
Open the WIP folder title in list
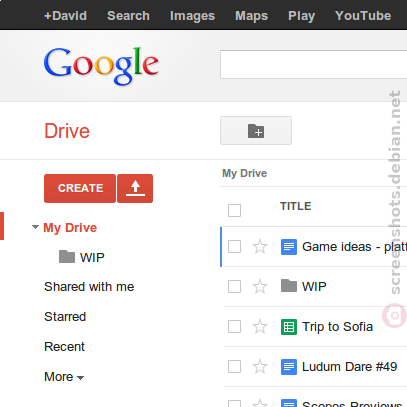(x=314, y=287)
